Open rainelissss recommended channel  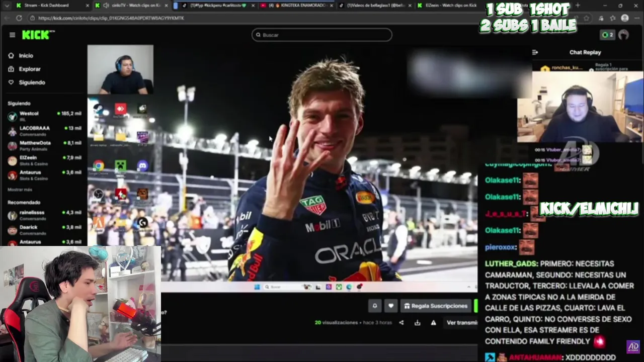(44, 215)
